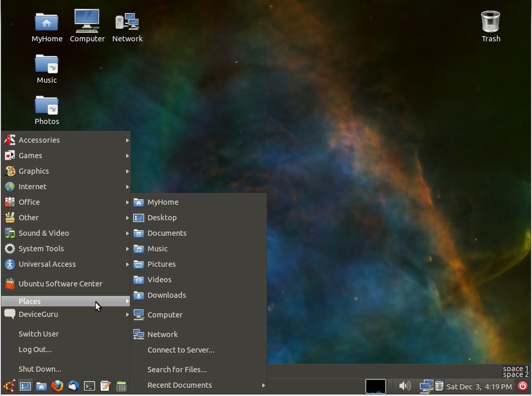Click the network connection tray icon

(426, 386)
